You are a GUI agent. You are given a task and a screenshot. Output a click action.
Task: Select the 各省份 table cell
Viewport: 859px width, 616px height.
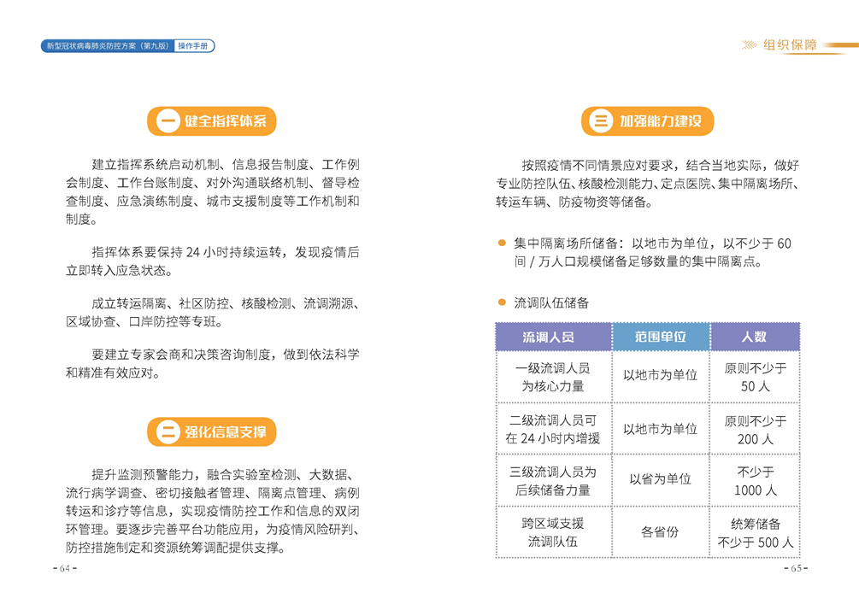point(660,531)
